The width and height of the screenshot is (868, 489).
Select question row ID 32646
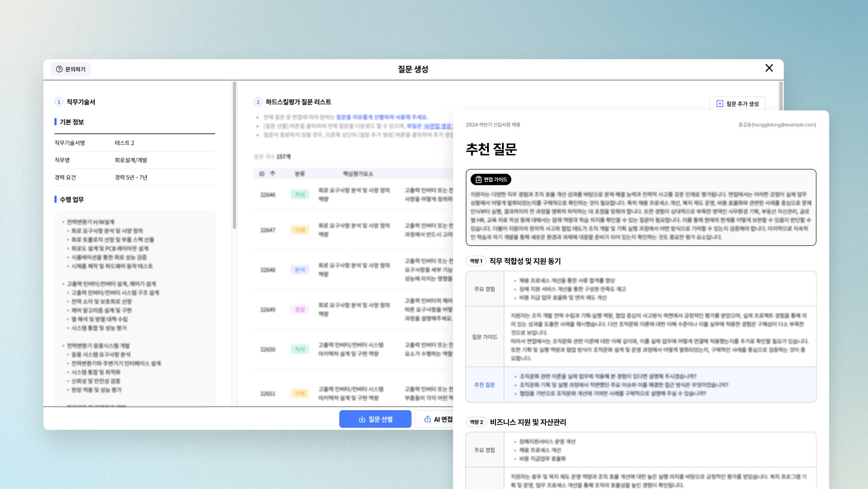(268, 195)
